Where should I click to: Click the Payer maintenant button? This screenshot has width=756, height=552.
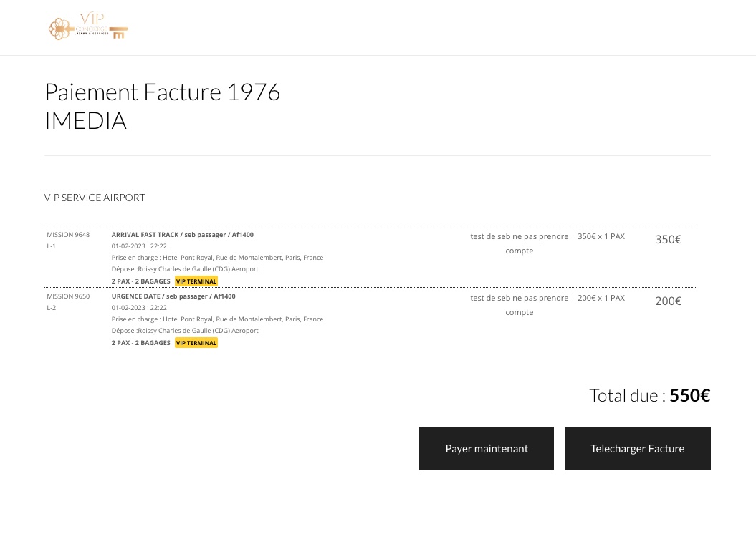486,448
